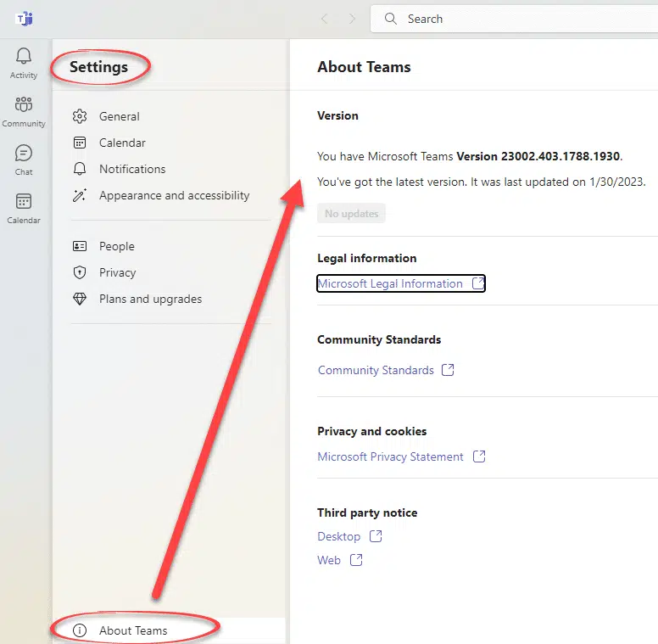Open Notifications settings
This screenshot has width=658, height=644.
pyautogui.click(x=132, y=169)
